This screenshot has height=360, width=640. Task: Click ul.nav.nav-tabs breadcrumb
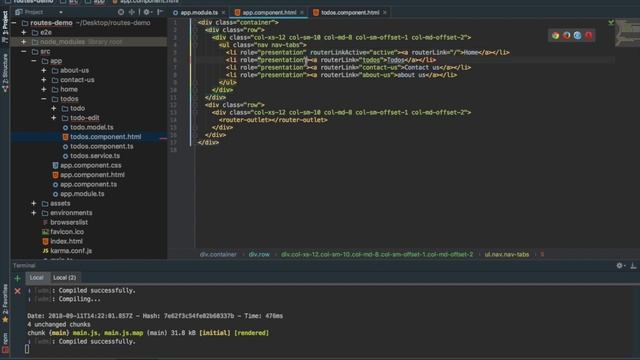click(x=507, y=254)
